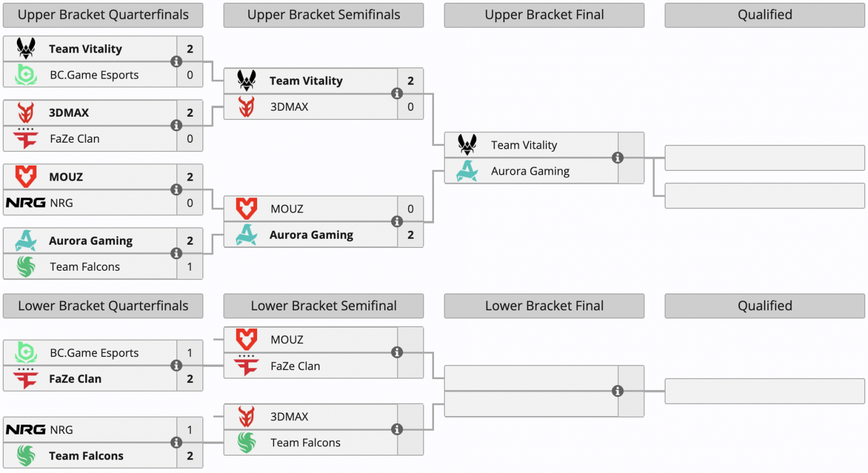Click Team Vitality in Upper Bracket Final
The width and height of the screenshot is (868, 473).
coord(524,145)
